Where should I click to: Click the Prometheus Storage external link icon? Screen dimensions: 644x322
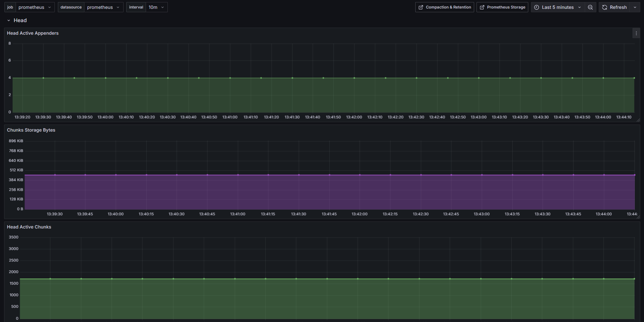click(x=482, y=7)
